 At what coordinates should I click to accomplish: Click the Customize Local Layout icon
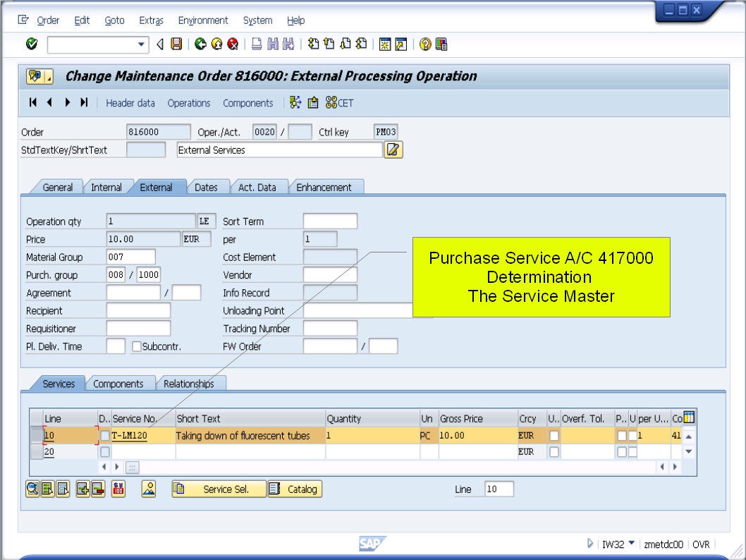[441, 44]
